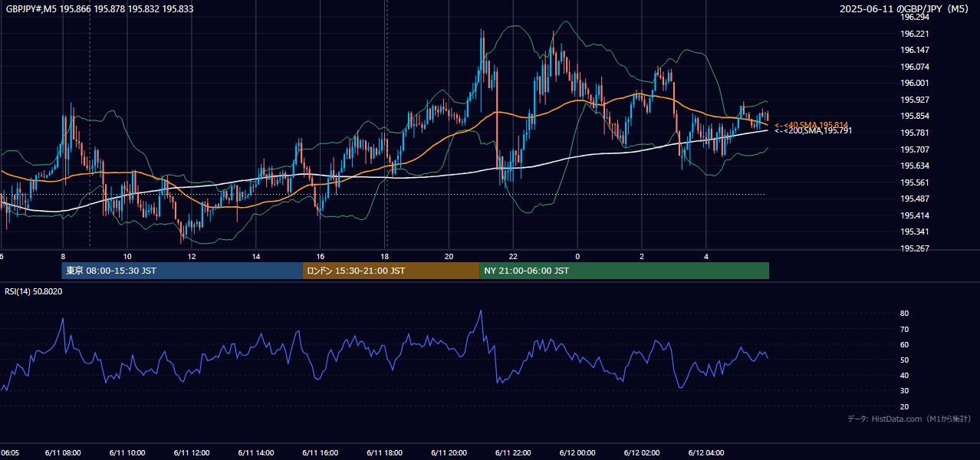Click hour 14 on the chart time axis
Image resolution: width=980 pixels, height=460 pixels.
tap(256, 256)
